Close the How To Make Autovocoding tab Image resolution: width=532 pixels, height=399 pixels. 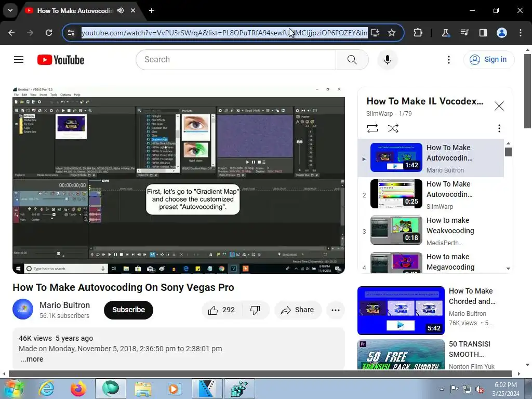[133, 10]
